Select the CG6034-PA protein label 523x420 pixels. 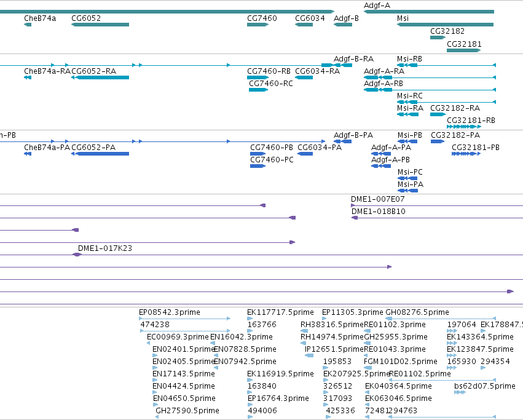[320, 148]
